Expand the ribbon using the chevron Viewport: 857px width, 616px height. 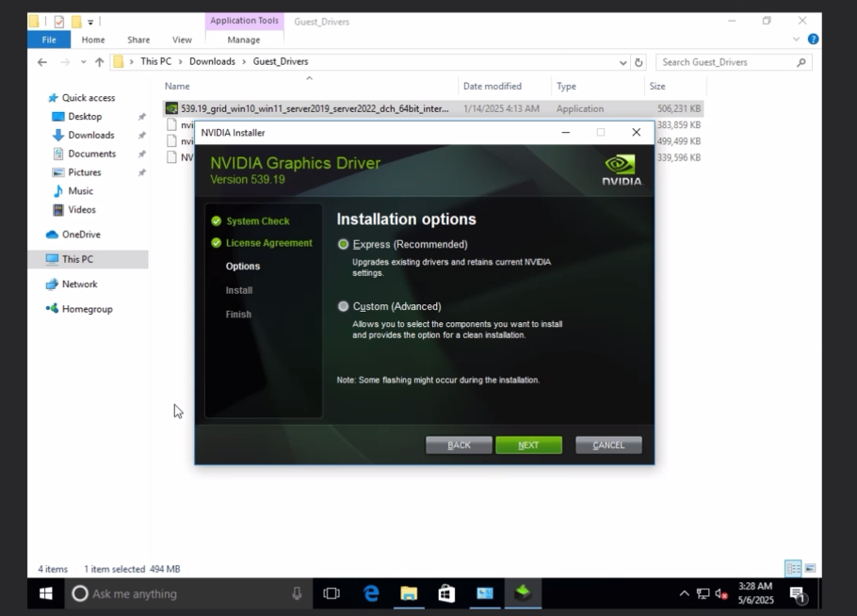tap(796, 40)
